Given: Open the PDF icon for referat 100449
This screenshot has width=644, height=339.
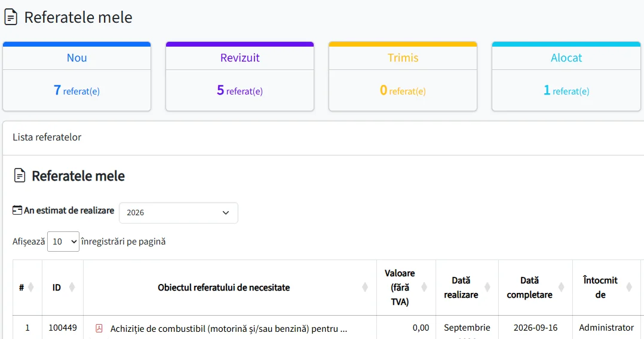Looking at the screenshot, I should point(99,328).
